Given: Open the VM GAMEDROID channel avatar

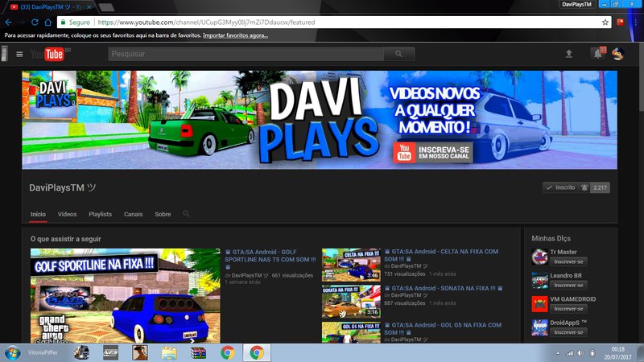Looking at the screenshot, I should [539, 304].
